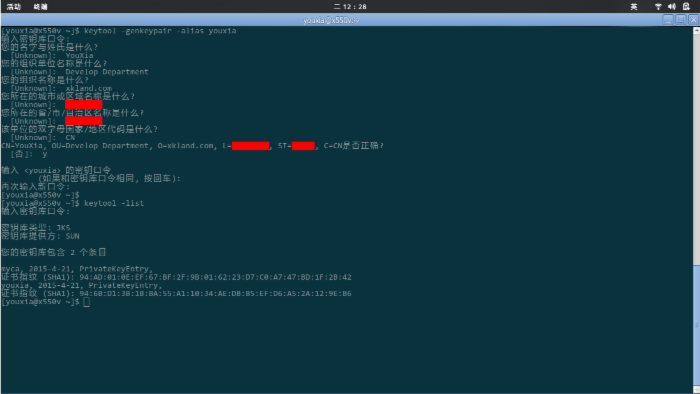The width and height of the screenshot is (700, 394).
Task: Click the 'CN=YouXia, OU=Develop Department' summary line
Action: 192,146
